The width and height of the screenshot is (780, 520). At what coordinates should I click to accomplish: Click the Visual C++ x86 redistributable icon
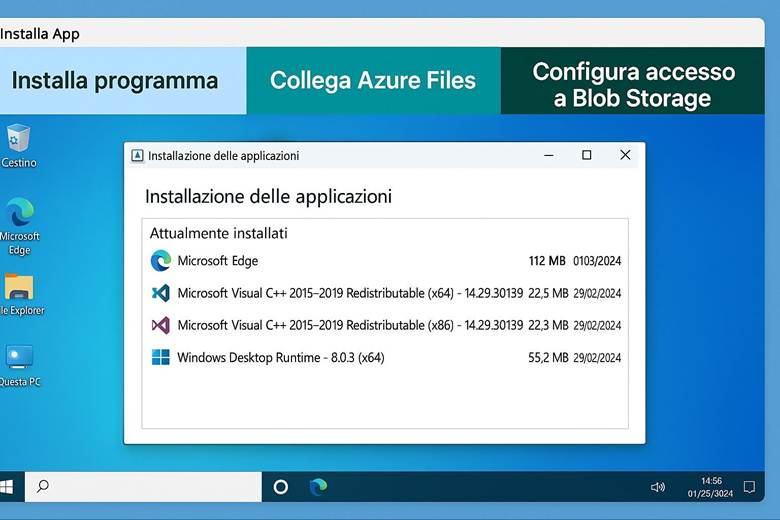point(161,325)
